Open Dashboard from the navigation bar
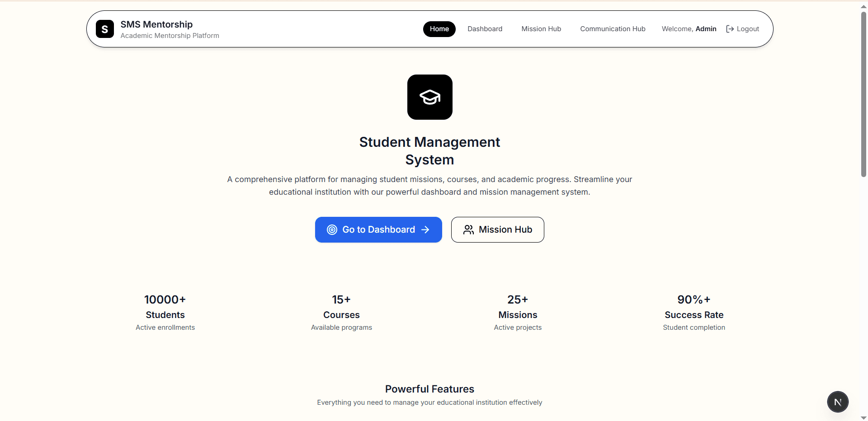 click(x=485, y=29)
